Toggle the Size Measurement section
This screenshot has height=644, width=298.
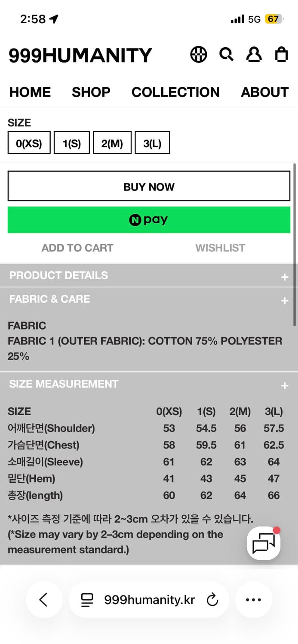(284, 386)
